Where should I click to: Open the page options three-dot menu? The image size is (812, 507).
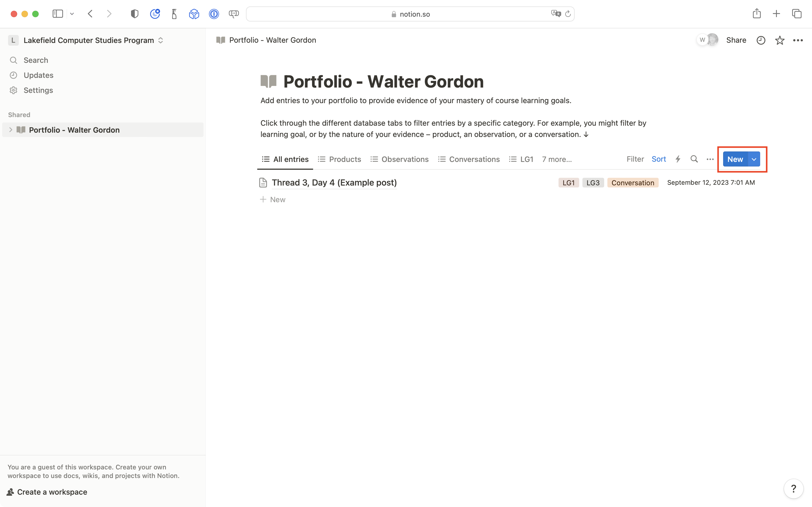pyautogui.click(x=798, y=40)
